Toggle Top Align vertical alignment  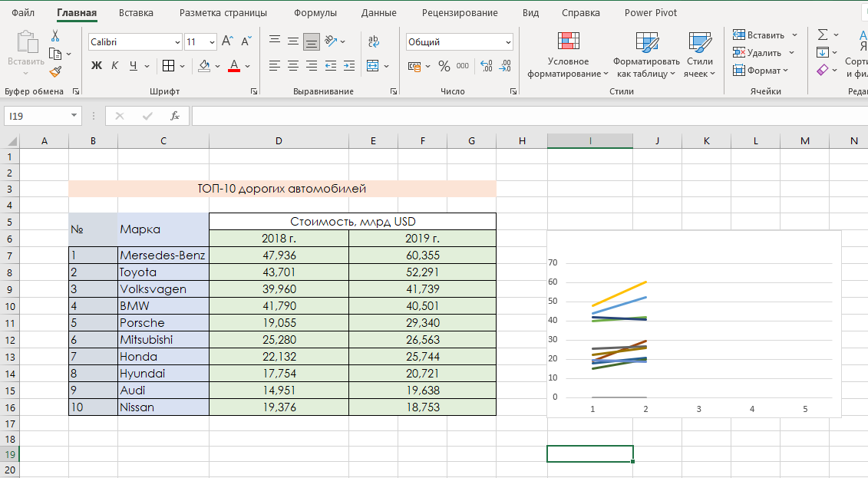[275, 41]
